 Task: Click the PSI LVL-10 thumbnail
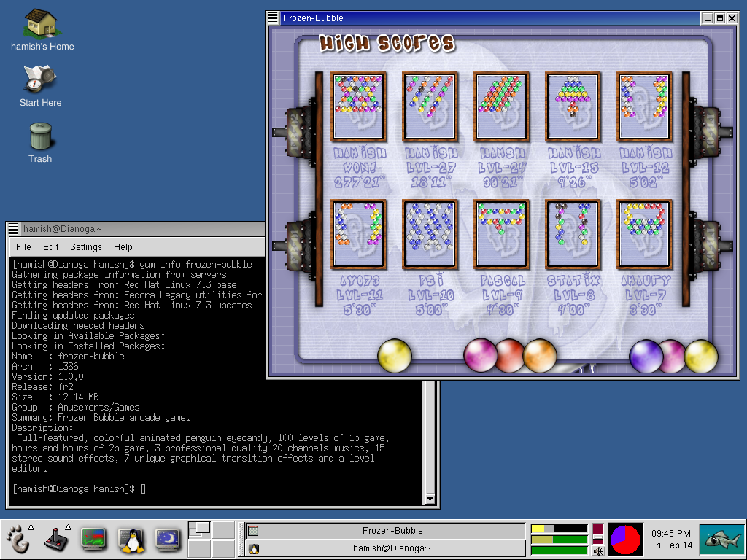[430, 234]
